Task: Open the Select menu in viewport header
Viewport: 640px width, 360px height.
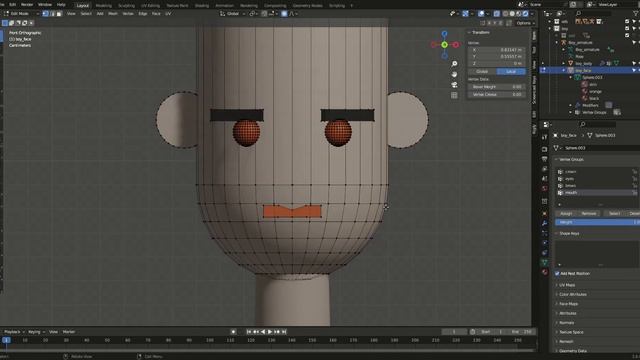Action: click(x=86, y=13)
